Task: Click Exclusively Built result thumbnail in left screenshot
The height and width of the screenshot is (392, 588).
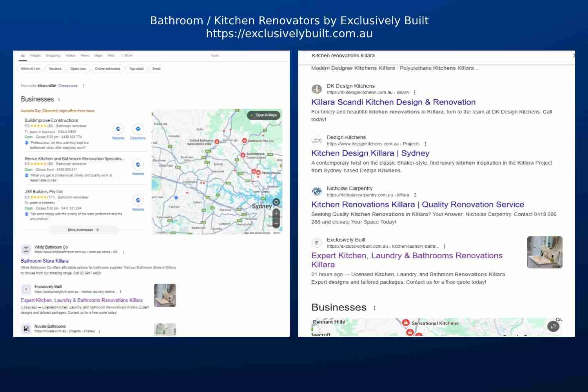Action: (x=165, y=296)
